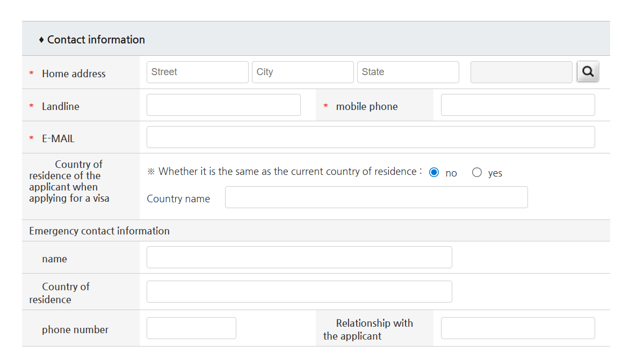Click the Landline input field
The width and height of the screenshot is (644, 360).
coord(223,105)
